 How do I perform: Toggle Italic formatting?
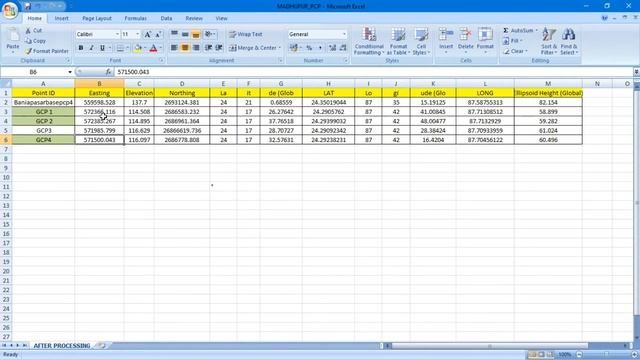point(91,48)
